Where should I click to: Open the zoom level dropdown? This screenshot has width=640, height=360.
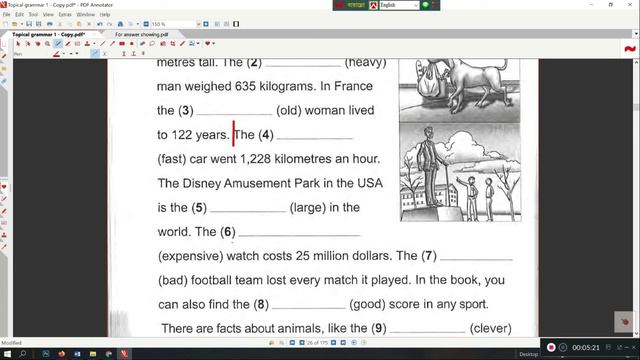(198, 24)
